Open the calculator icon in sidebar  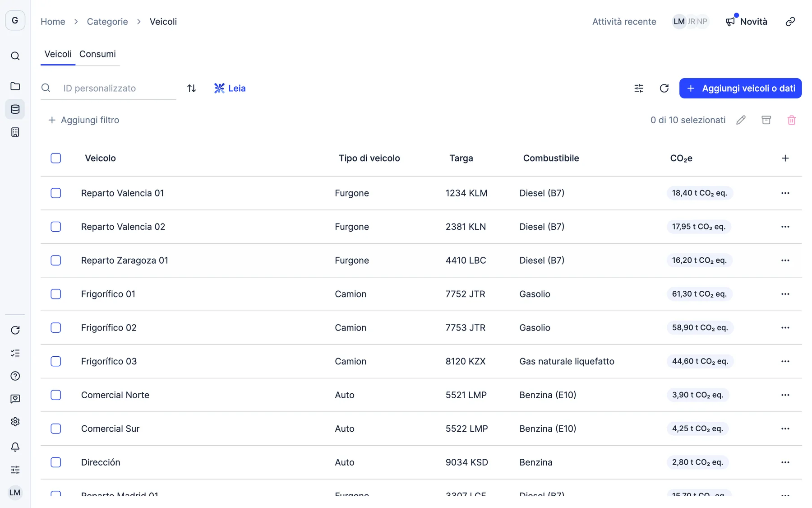pyautogui.click(x=15, y=132)
